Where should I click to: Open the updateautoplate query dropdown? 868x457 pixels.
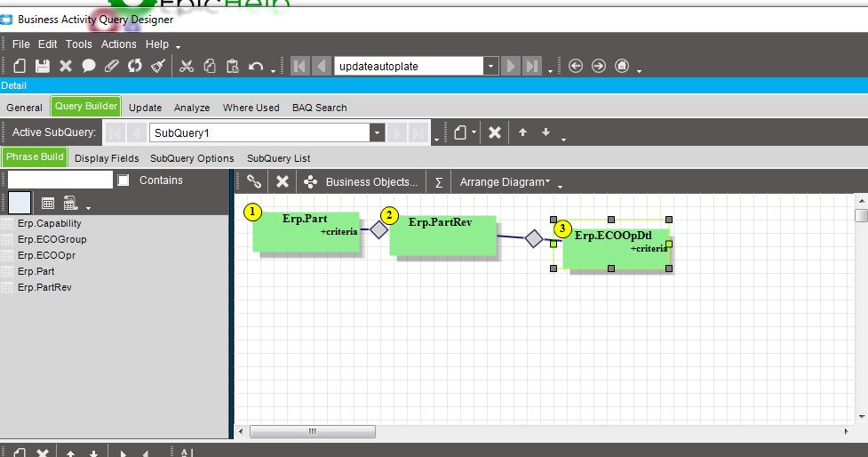tap(490, 67)
